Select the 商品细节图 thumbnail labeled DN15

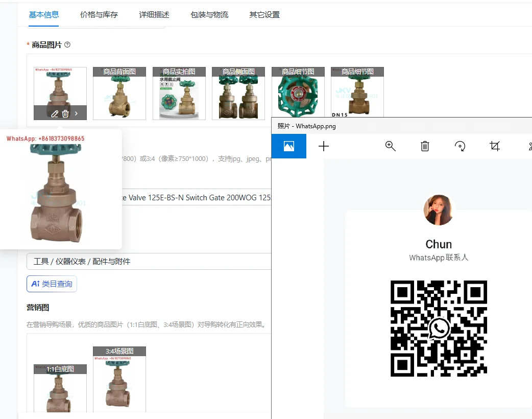(x=357, y=92)
